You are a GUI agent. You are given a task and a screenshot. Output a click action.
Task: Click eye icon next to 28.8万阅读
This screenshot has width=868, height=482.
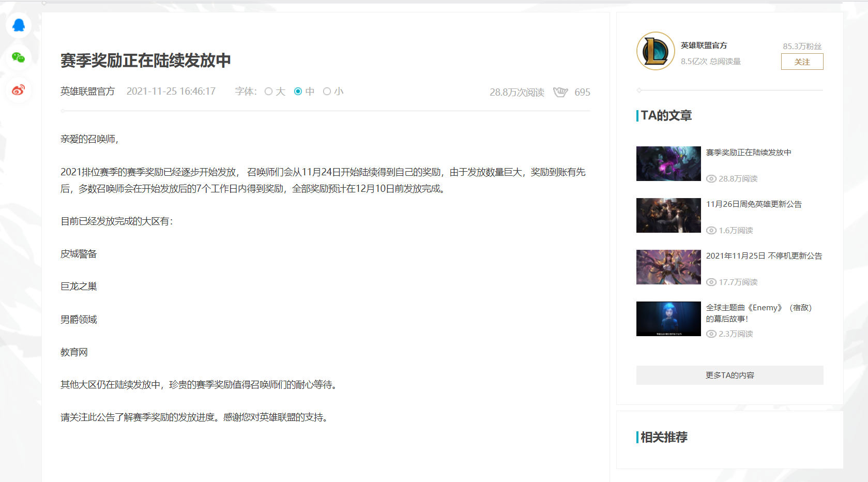point(711,179)
